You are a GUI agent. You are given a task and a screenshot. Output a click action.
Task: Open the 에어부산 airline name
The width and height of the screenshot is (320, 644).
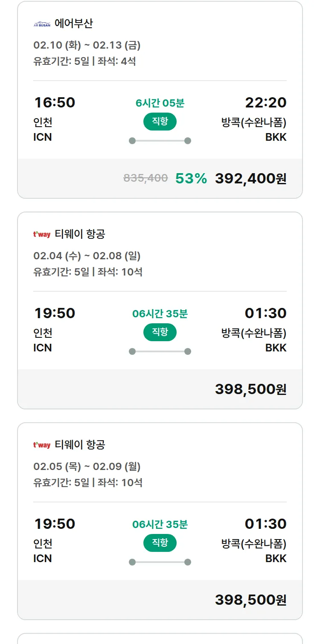click(73, 23)
